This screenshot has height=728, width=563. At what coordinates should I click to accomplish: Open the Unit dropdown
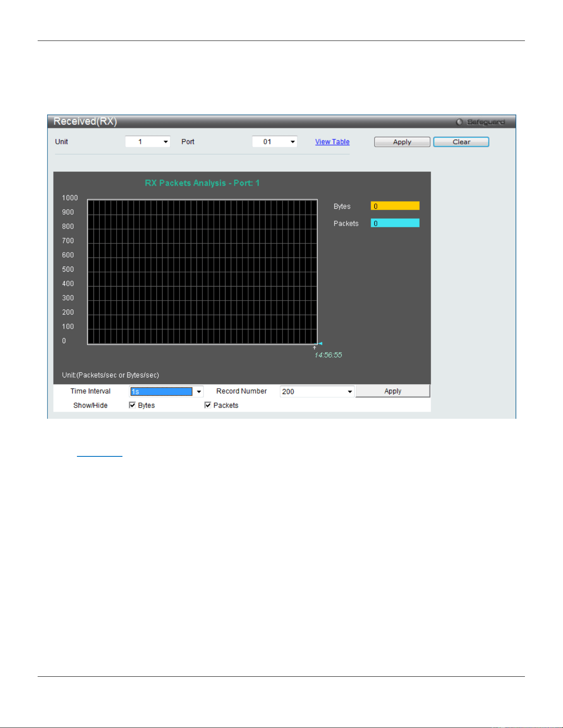click(x=148, y=142)
